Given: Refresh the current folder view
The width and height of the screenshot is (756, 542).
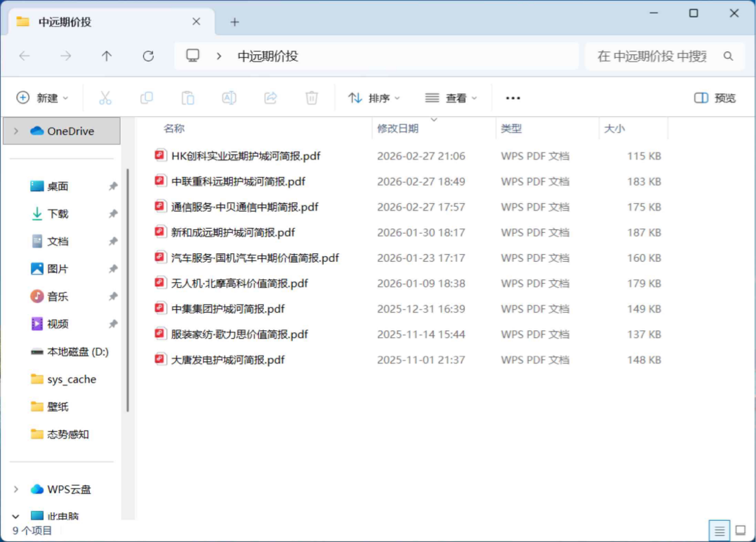Looking at the screenshot, I should 148,56.
